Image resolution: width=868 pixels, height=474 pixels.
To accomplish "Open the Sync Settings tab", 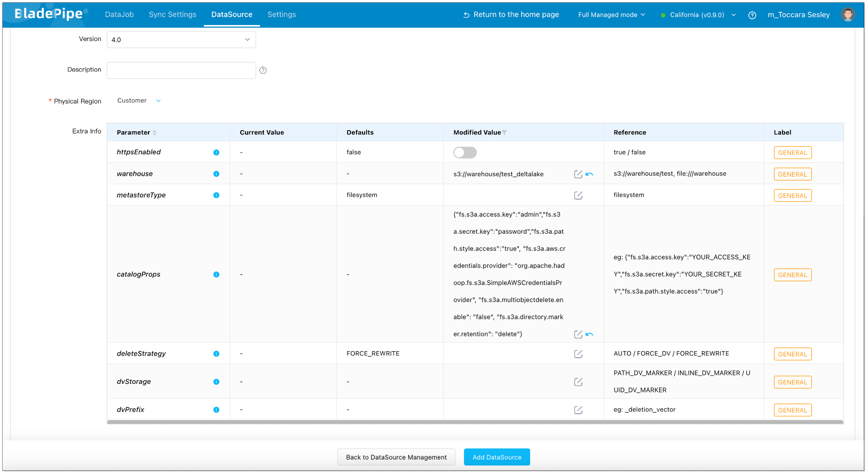I will click(x=172, y=14).
